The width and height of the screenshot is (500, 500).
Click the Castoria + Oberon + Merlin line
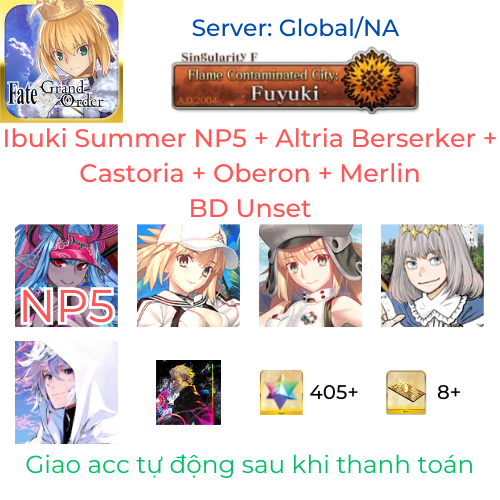(x=250, y=174)
